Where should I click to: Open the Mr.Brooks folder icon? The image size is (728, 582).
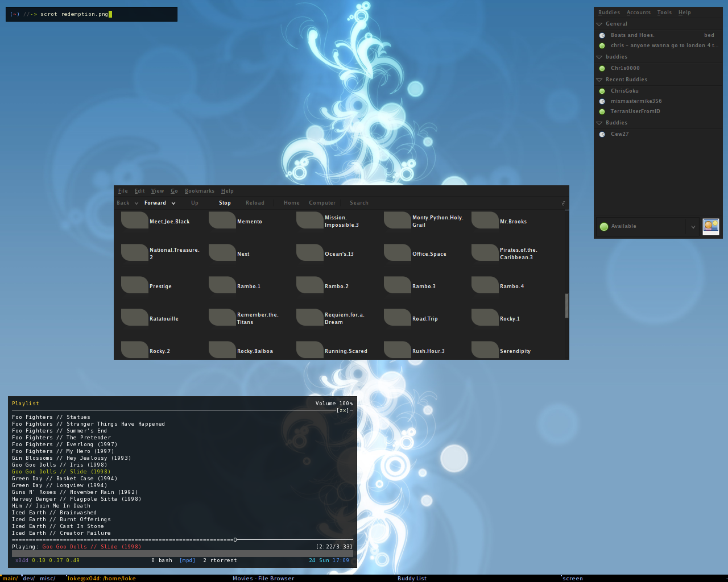[485, 221]
